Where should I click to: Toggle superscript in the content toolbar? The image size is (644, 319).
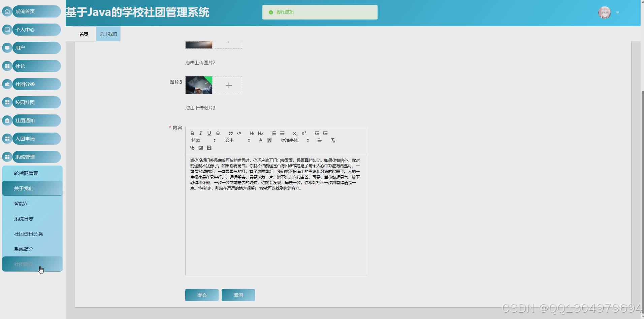303,133
